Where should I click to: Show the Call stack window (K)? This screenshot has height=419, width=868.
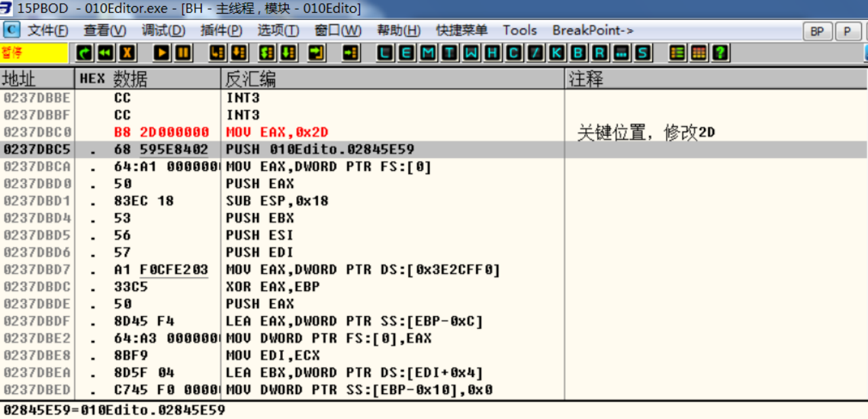(x=557, y=53)
